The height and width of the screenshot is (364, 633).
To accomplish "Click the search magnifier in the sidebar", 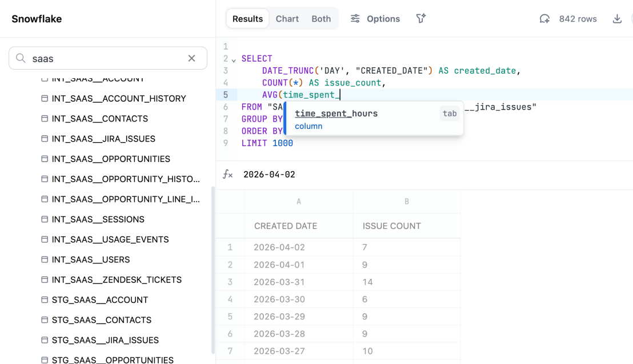I will [x=20, y=58].
